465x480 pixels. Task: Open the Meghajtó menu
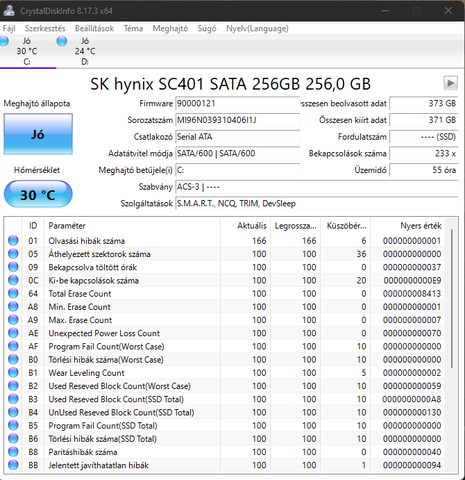point(170,28)
